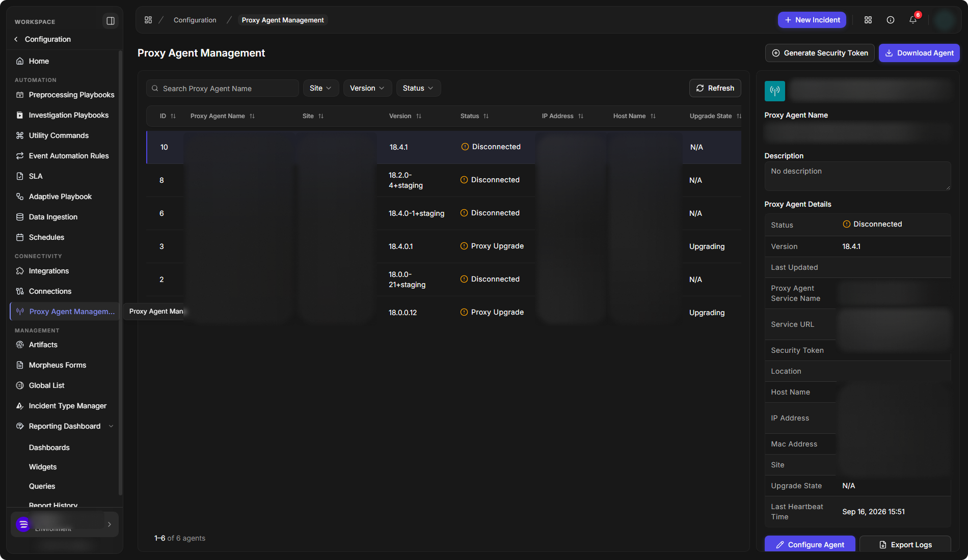Screen dimensions: 968x560
Task: Sort by Host Name column arrows
Action: click(653, 116)
